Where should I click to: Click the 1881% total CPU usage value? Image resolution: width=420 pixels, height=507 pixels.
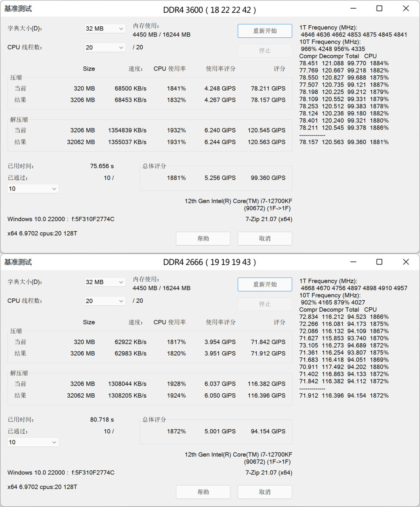pos(177,178)
